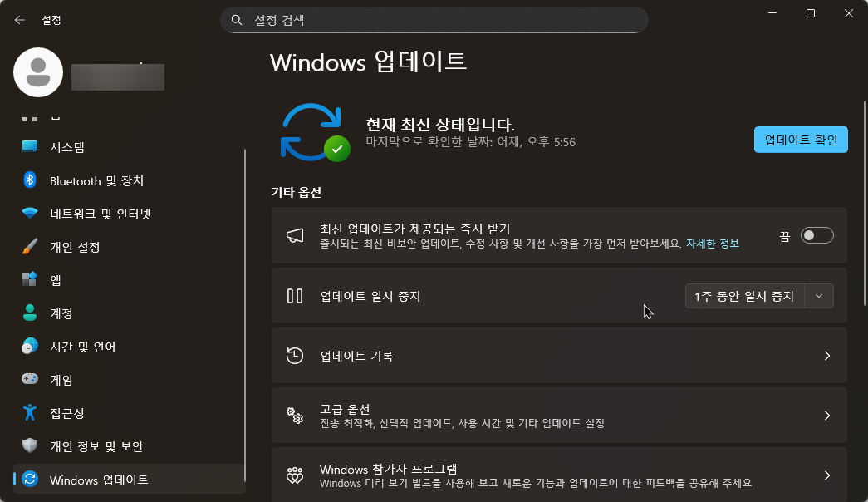Image resolution: width=868 pixels, height=502 pixels.
Task: Expand 고급 옵션 with its chevron
Action: pos(827,416)
